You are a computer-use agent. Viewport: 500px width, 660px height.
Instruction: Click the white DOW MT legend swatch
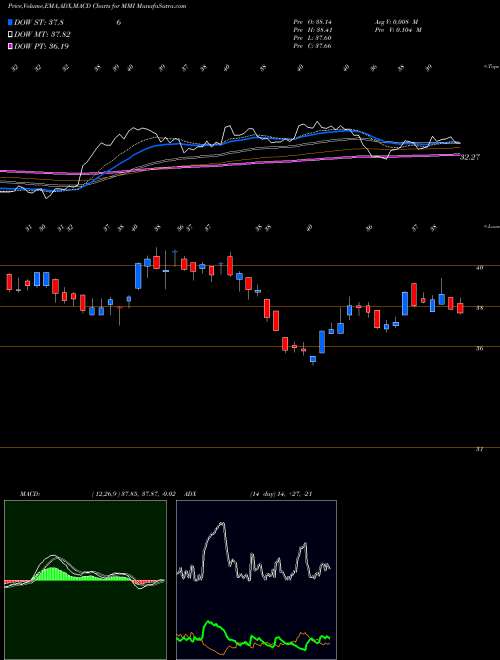point(11,35)
